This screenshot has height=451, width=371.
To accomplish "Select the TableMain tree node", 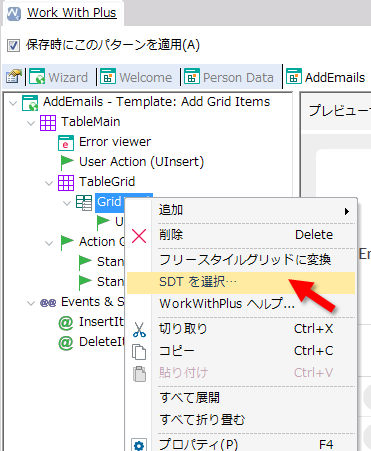I will click(x=90, y=122).
